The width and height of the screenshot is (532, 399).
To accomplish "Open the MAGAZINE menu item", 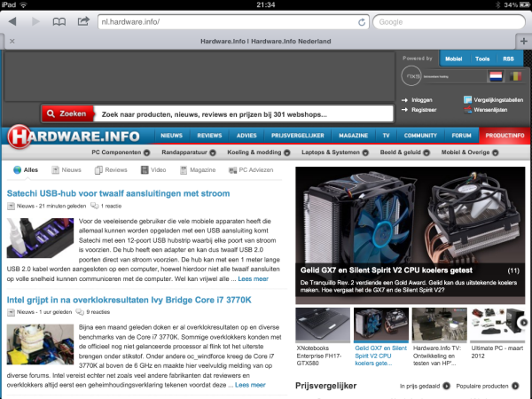I will 353,136.
